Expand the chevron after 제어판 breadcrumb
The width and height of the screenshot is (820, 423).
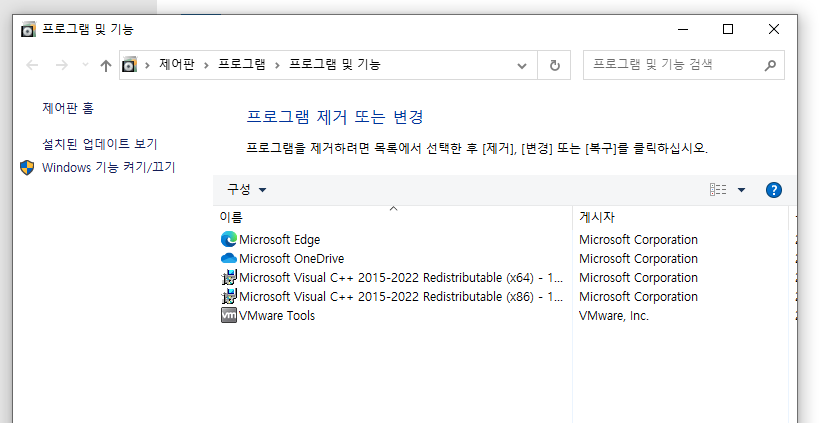pos(207,65)
